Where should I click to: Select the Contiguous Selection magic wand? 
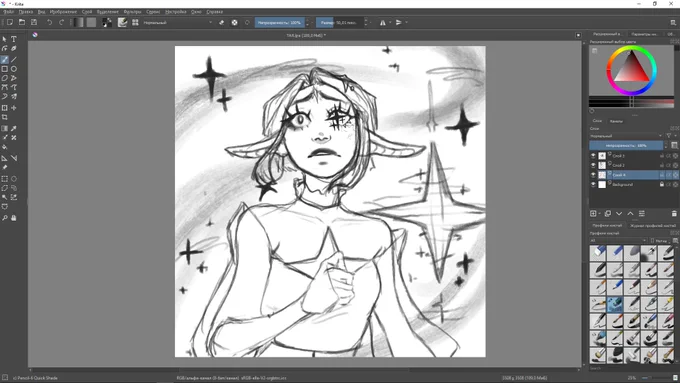coord(4,197)
